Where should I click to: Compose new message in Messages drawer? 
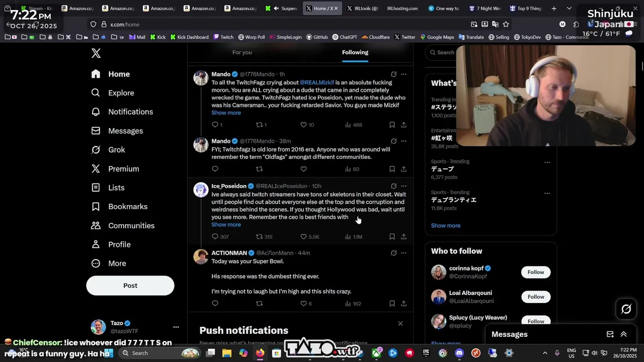click(x=610, y=334)
